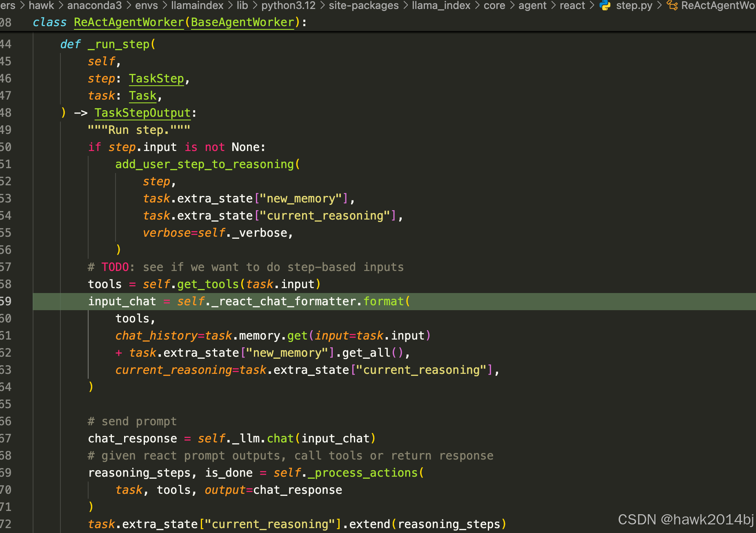Click the "Run step." docstring
The height and width of the screenshot is (533, 756).
[x=139, y=130]
